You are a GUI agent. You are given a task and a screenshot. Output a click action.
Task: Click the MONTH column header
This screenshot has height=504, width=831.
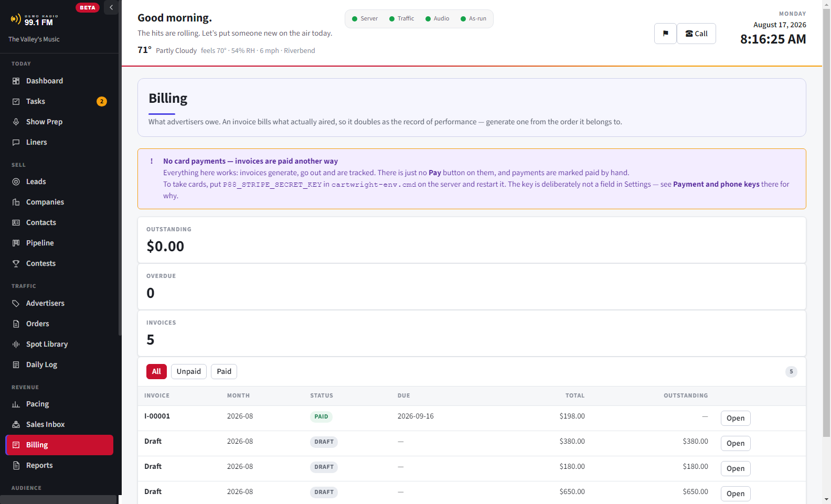[x=238, y=395]
